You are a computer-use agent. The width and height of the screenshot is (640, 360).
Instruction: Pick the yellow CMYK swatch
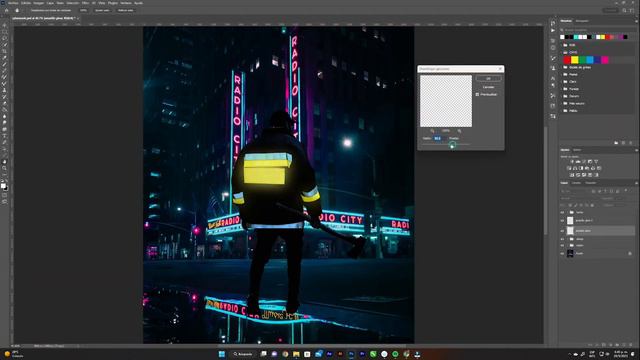point(575,60)
